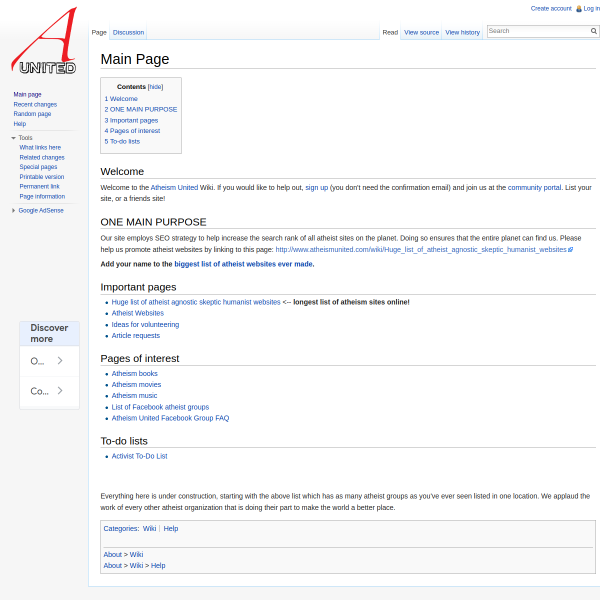Open Related changes
The height and width of the screenshot is (600, 600).
coord(42,158)
